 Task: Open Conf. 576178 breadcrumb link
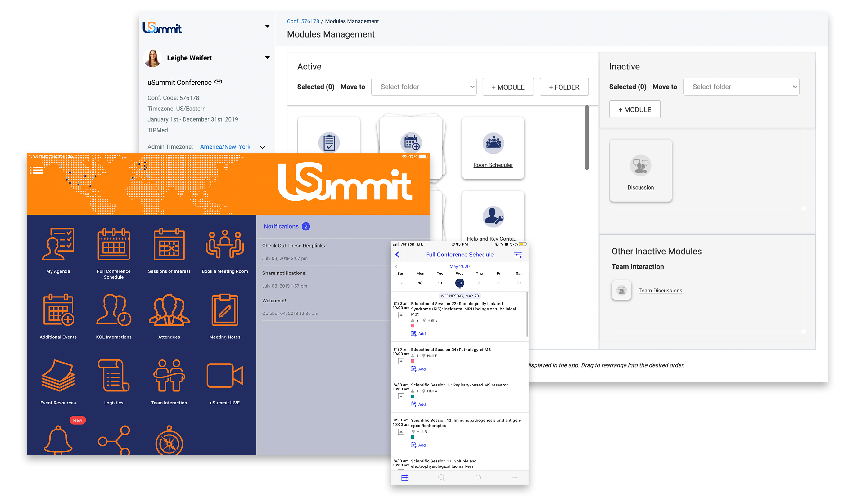tap(303, 21)
